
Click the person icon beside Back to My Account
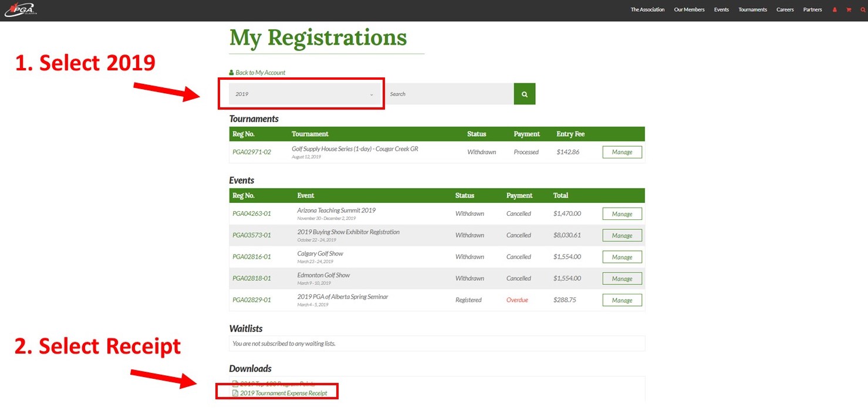pos(231,73)
